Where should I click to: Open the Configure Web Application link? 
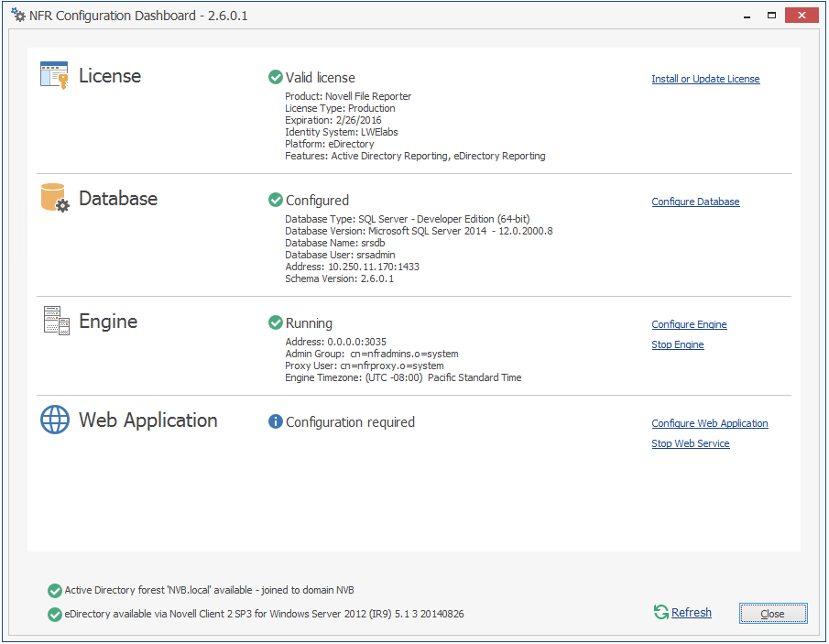pyautogui.click(x=710, y=424)
